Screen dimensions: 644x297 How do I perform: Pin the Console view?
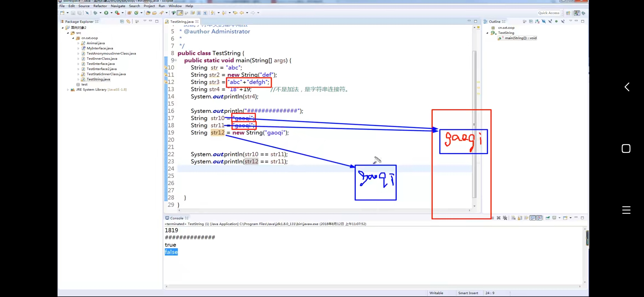point(548,218)
